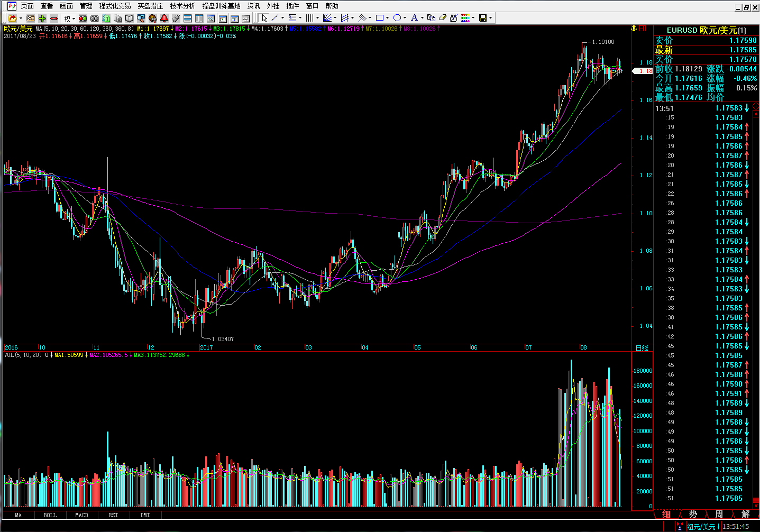The height and width of the screenshot is (532, 760).
Task: Click the lion head icon in toolbar
Action: (152, 19)
